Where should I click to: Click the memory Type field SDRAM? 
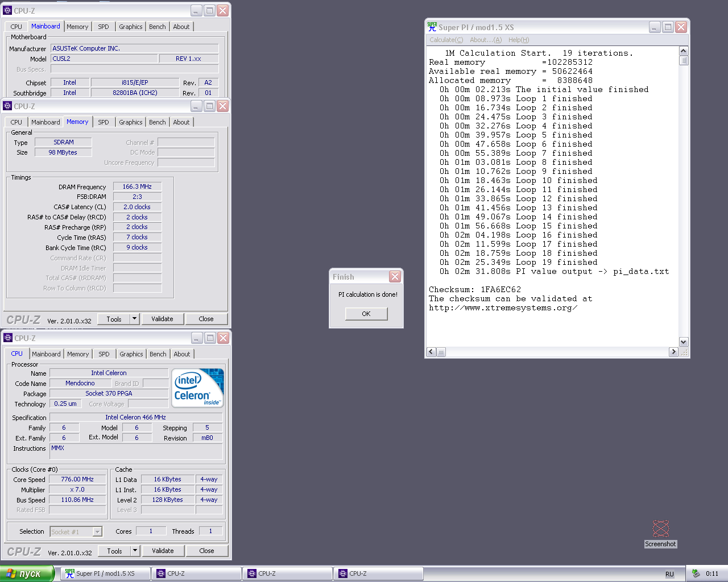pyautogui.click(x=64, y=142)
